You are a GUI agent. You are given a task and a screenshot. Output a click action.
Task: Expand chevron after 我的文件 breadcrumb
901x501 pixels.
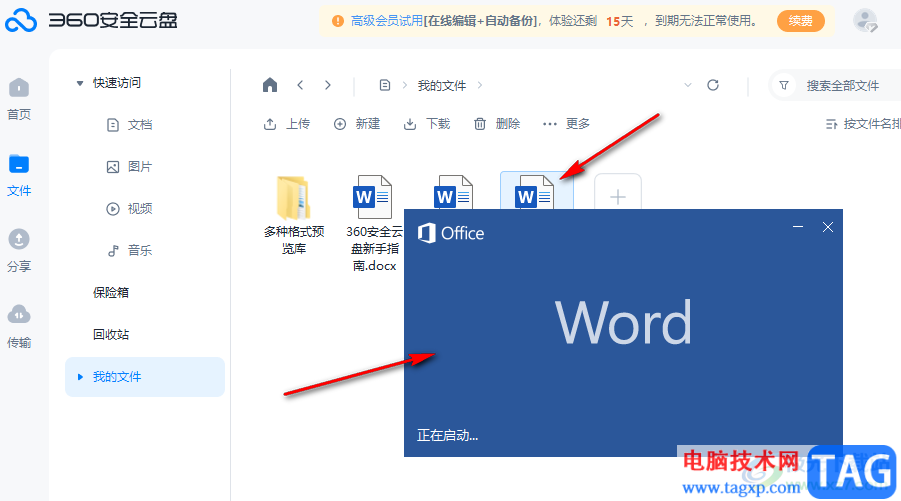coord(480,85)
